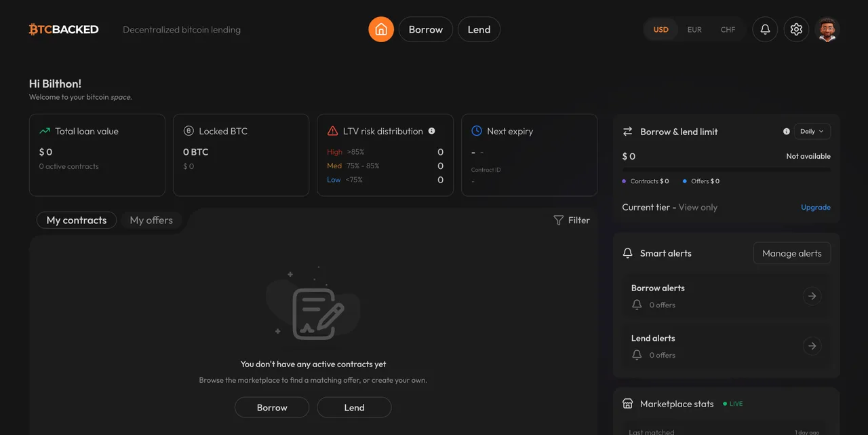Open the notifications bell in header
The image size is (868, 435).
765,29
